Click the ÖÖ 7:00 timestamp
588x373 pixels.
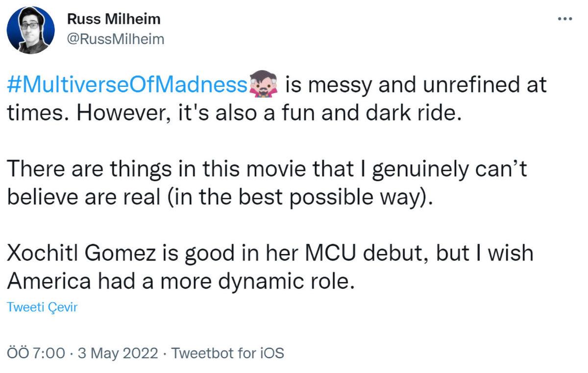point(35,353)
